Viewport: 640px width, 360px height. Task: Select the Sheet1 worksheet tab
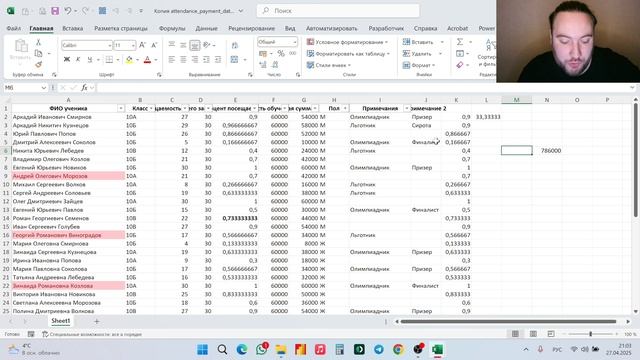(x=60, y=321)
